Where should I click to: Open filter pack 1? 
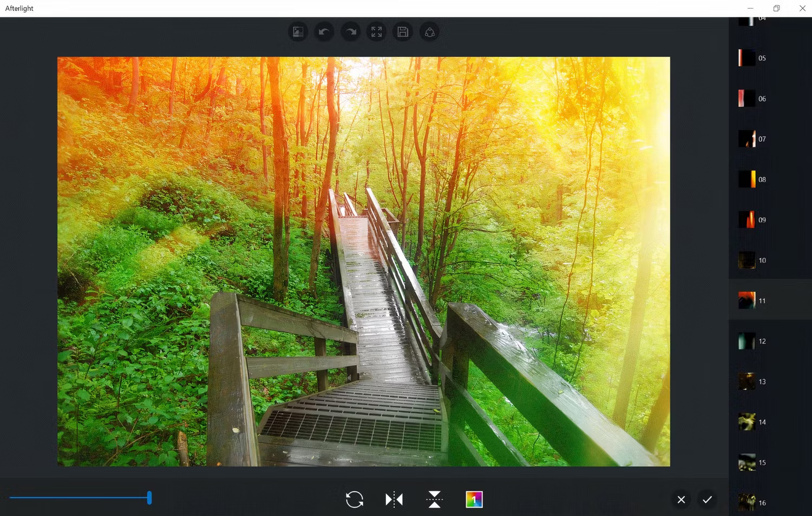pyautogui.click(x=473, y=499)
